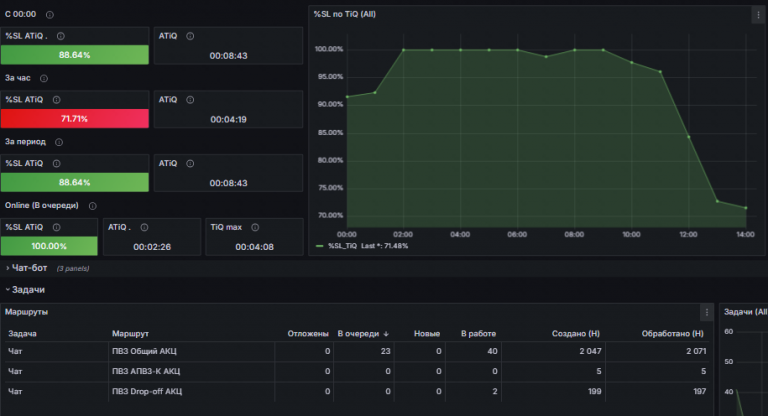Click value 199 in Создано column
The height and width of the screenshot is (416, 768).
click(x=594, y=392)
